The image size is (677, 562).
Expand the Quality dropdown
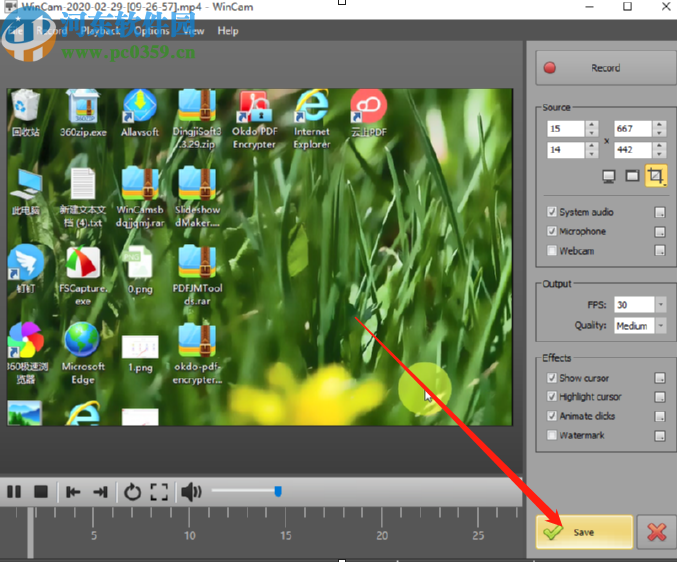point(660,325)
